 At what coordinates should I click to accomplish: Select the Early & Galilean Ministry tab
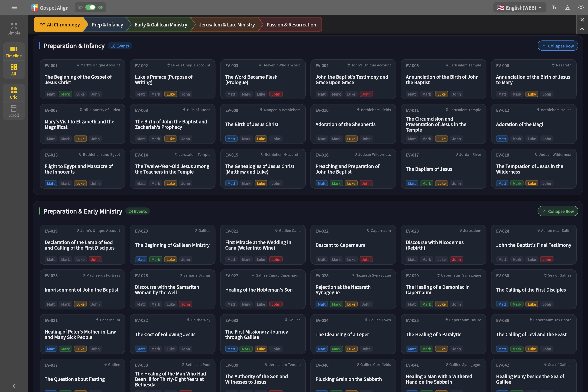161,24
